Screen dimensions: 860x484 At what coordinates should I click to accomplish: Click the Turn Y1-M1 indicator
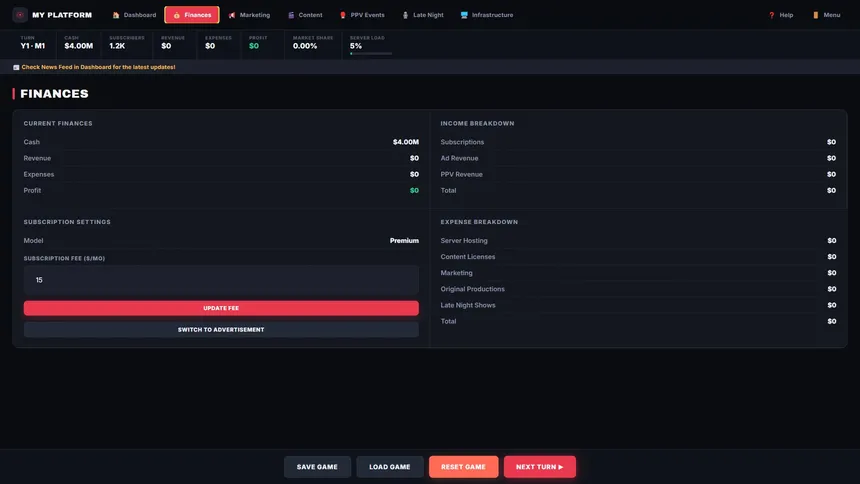click(32, 43)
